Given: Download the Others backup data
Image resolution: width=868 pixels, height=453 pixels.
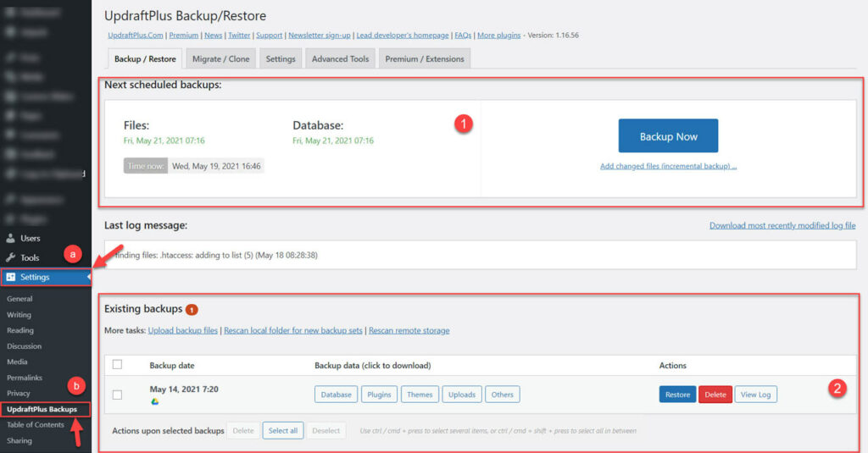Looking at the screenshot, I should (502, 395).
